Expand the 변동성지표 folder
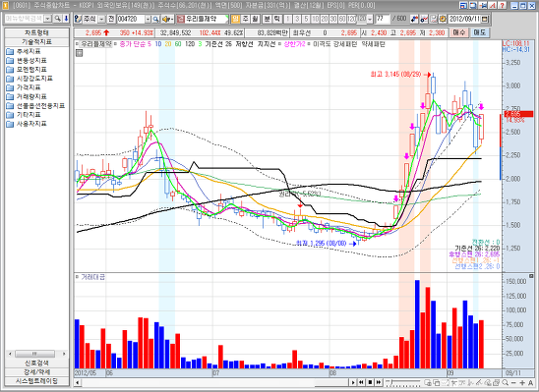This screenshot has height=392, width=539. click(27, 60)
